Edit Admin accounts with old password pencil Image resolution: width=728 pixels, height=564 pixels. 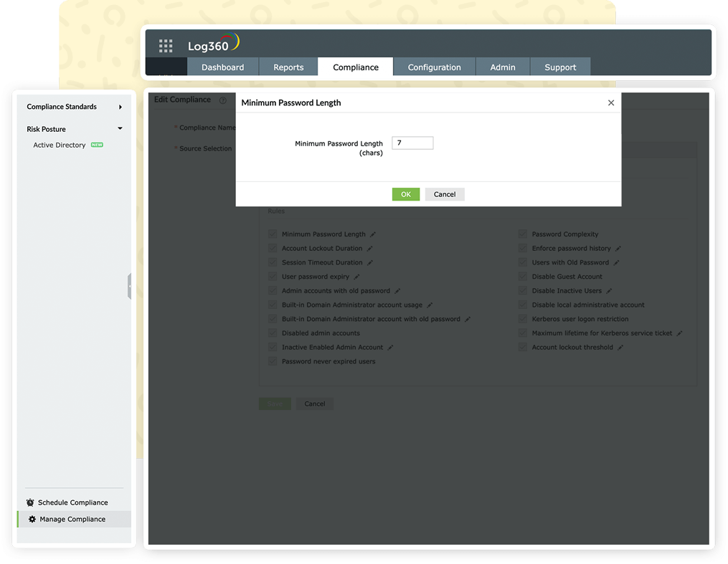point(397,291)
